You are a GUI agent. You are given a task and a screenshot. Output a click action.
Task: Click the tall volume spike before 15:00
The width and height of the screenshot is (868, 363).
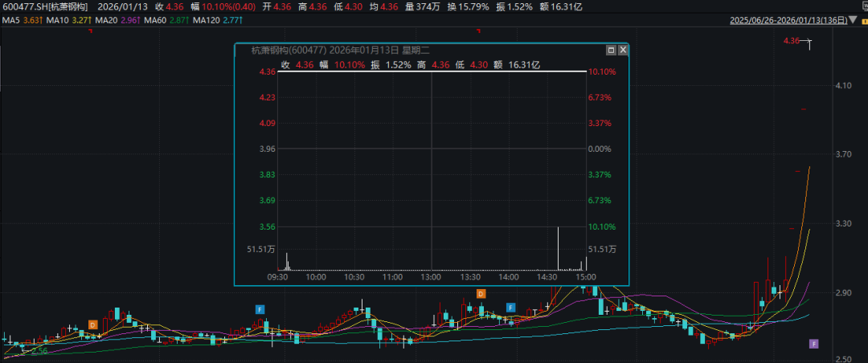point(557,249)
